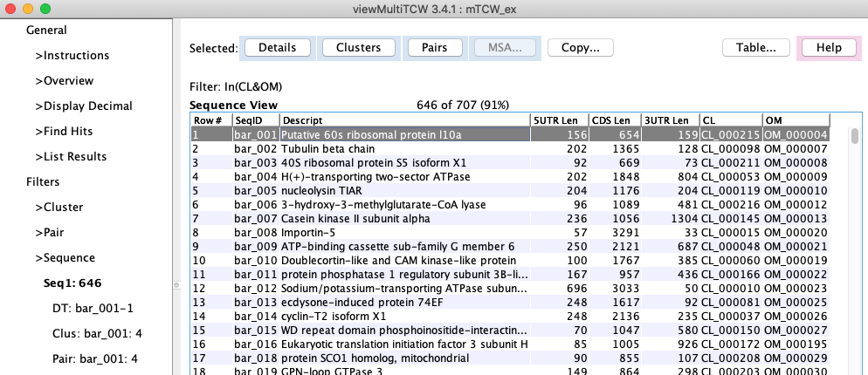The image size is (868, 375).
Task: Sort by the CDS Len column header
Action: 610,119
